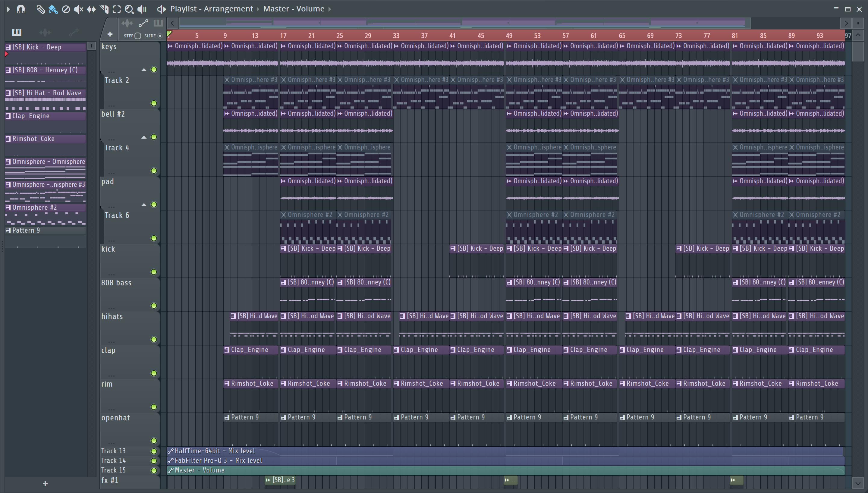Select [SB] 808 - Henney (C) pattern
This screenshot has width=868, height=493.
[x=45, y=70]
